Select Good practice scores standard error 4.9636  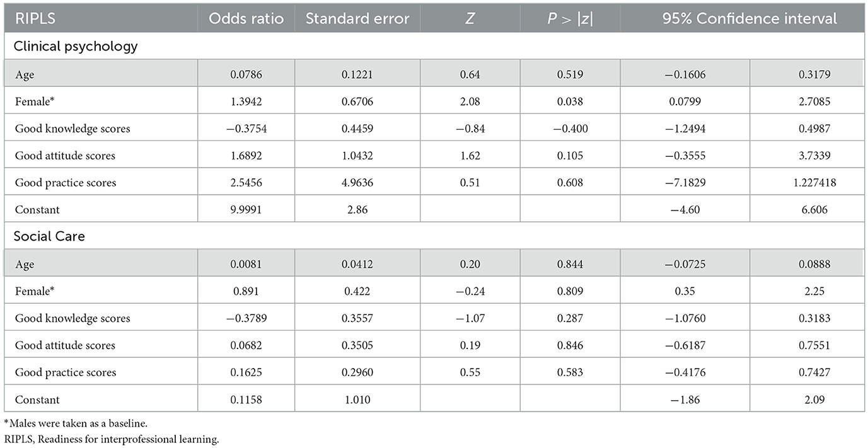pyautogui.click(x=357, y=183)
